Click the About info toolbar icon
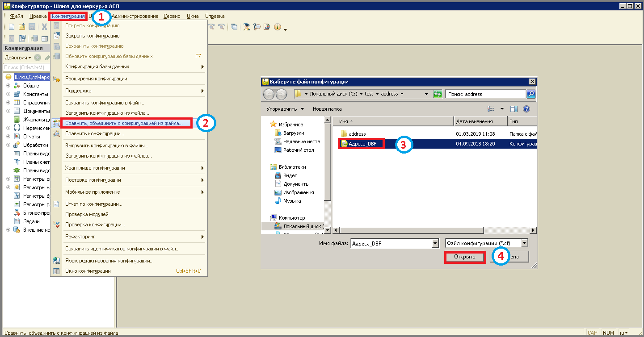Screen dimensions: 644x337 [278, 27]
